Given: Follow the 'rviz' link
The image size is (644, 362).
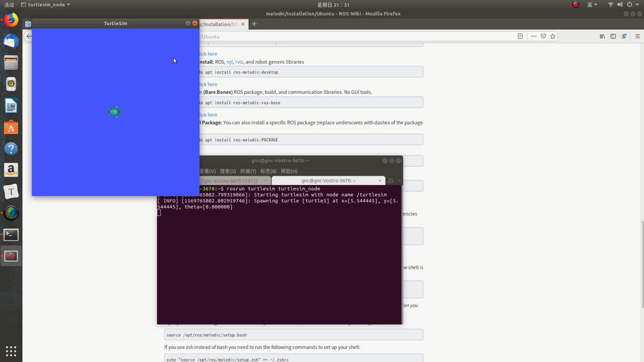Looking at the screenshot, I should (x=239, y=62).
